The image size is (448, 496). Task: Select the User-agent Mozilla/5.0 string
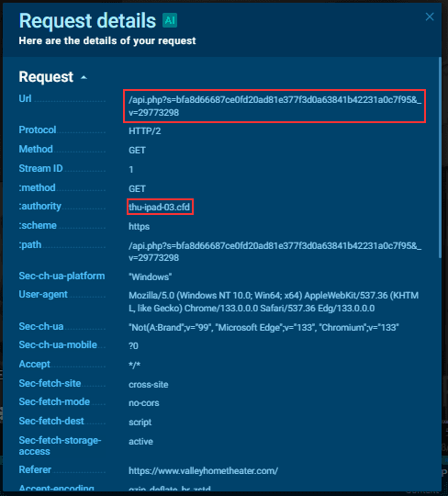coord(274,302)
